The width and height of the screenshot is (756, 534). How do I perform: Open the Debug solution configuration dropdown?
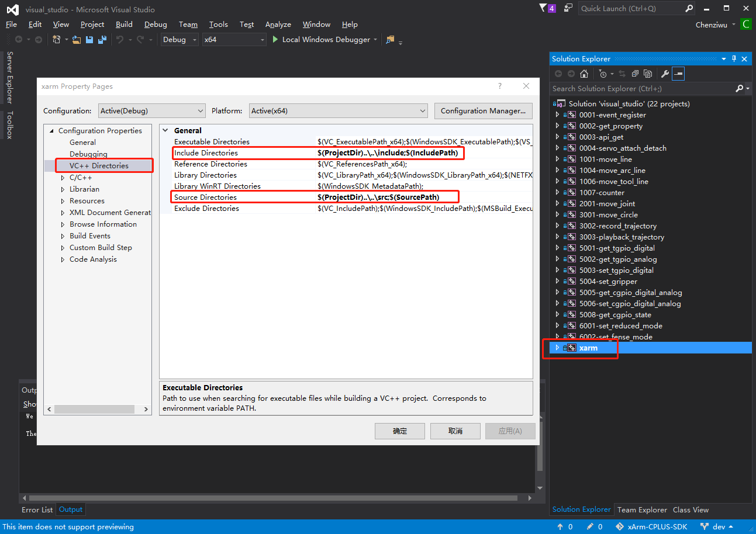(179, 40)
